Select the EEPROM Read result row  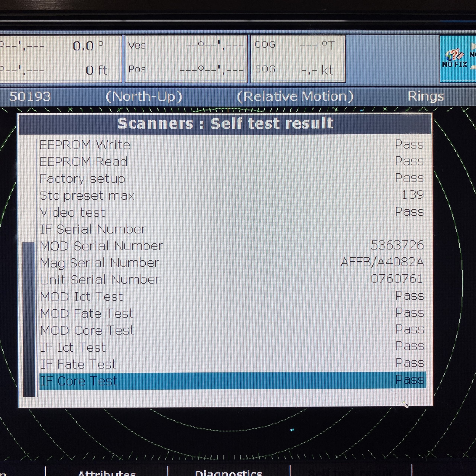click(232, 162)
